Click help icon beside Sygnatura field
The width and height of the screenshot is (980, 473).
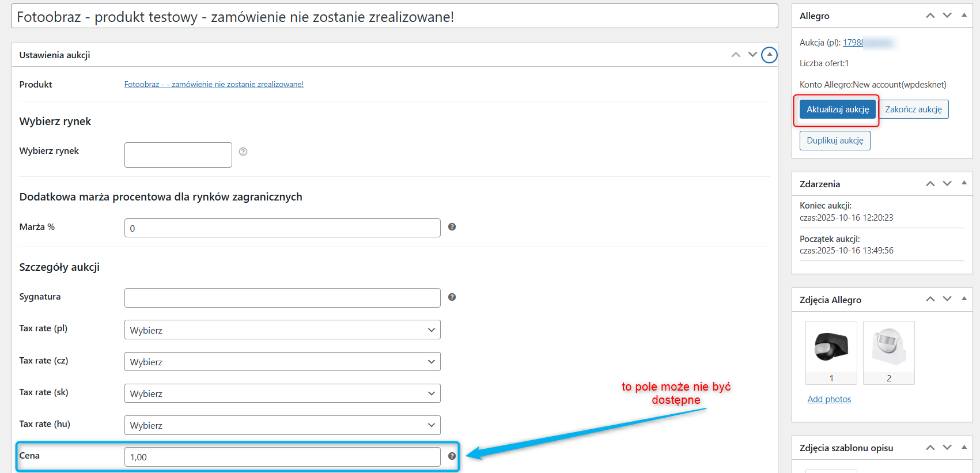point(452,297)
